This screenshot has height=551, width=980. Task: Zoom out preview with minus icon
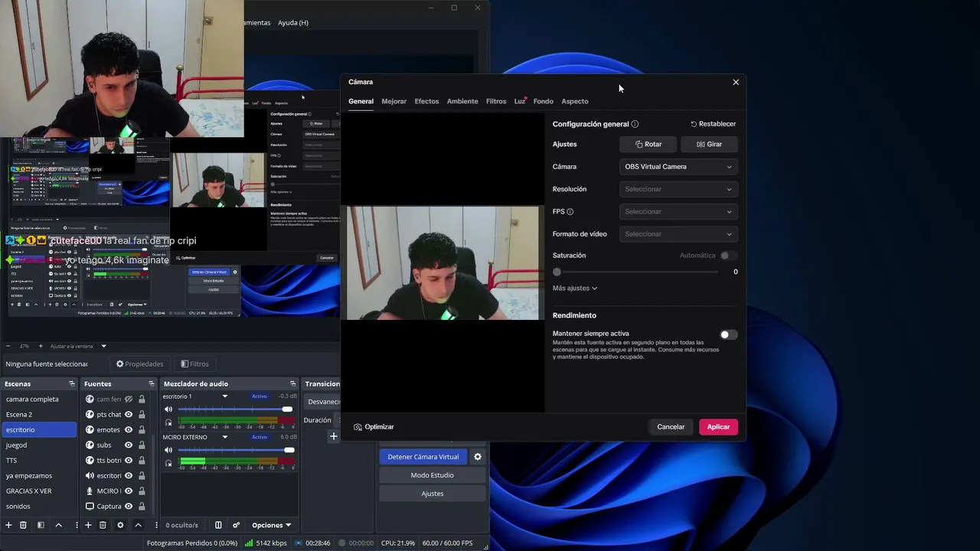8,346
